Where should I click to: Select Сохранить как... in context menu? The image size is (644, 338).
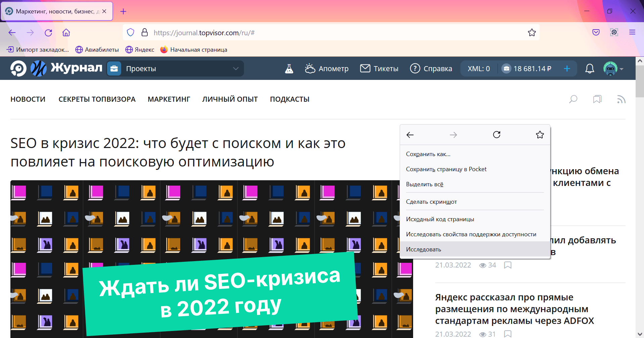[x=475, y=154]
